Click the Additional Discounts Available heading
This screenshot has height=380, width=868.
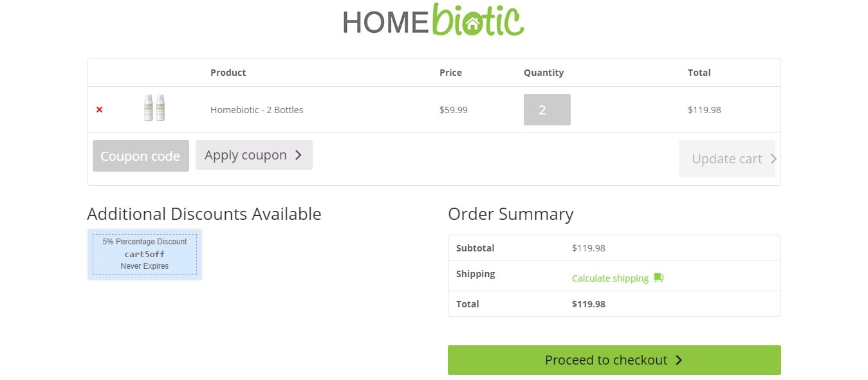tap(204, 214)
